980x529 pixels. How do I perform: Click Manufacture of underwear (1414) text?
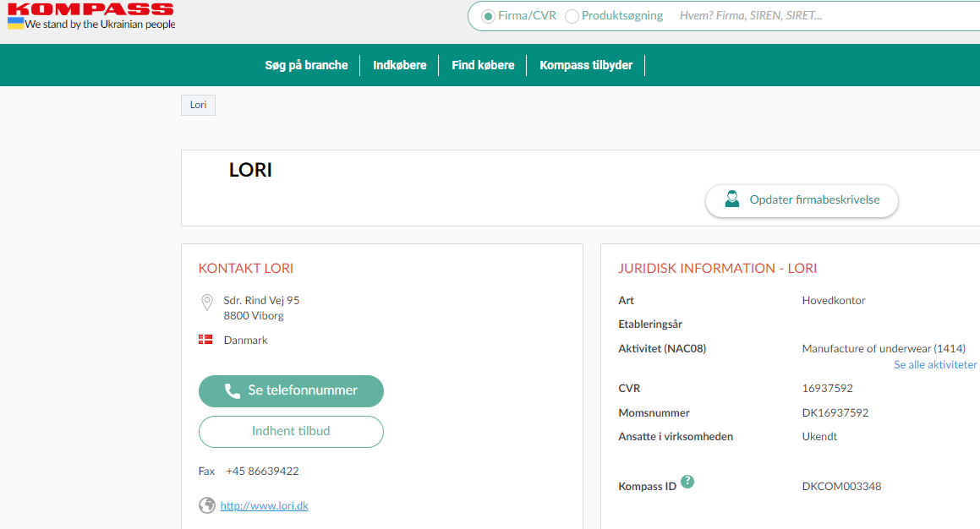[x=884, y=348]
